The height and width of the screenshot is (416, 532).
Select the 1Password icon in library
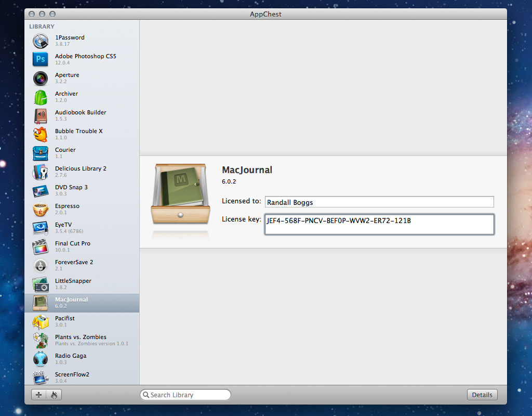41,41
